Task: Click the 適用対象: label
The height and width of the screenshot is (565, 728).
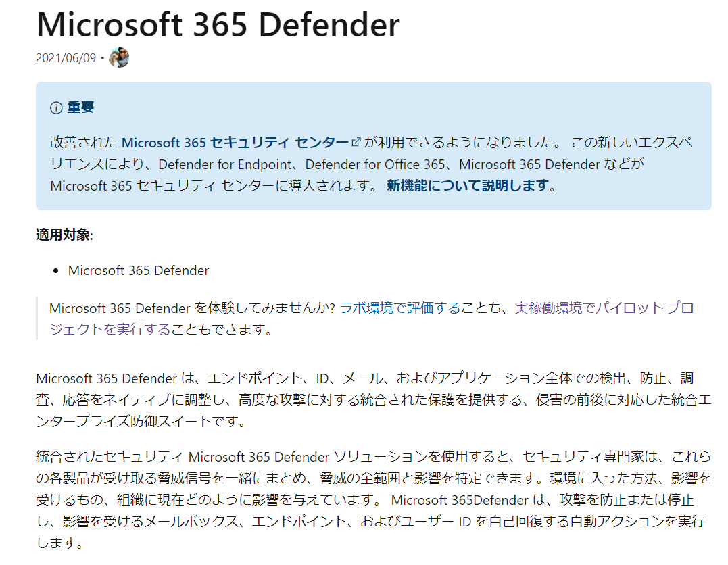Action: tap(64, 235)
